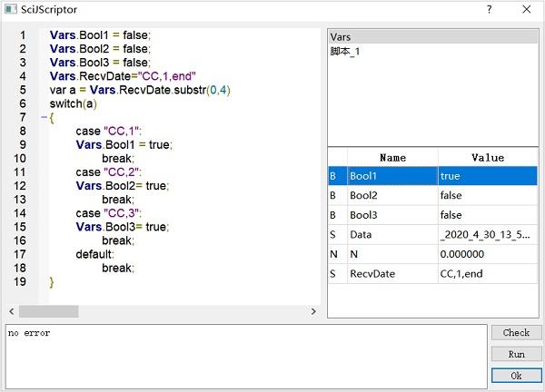Select the Bool1 variable row
Screen dimensions: 545x392
click(x=391, y=176)
